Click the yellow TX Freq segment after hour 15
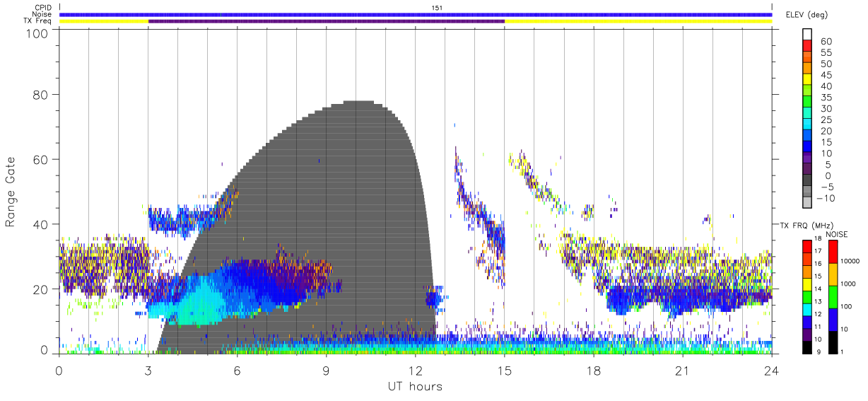The height and width of the screenshot is (401, 868). pyautogui.click(x=638, y=21)
